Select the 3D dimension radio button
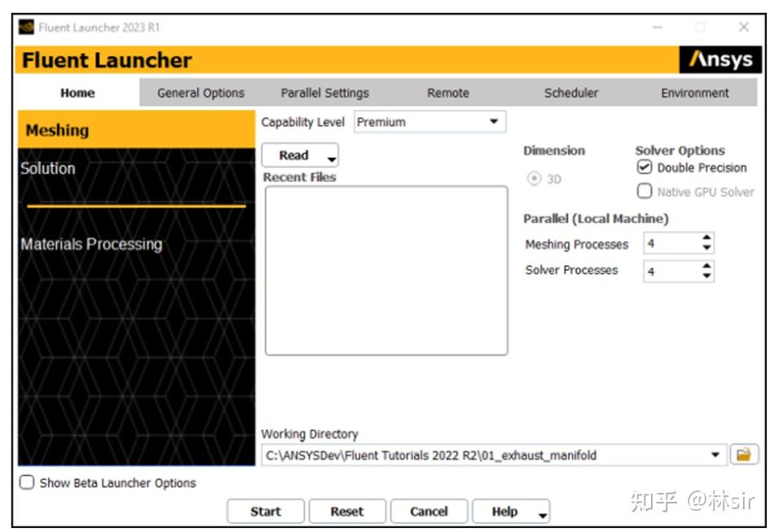Image resolution: width=774 pixels, height=532 pixels. (x=534, y=178)
